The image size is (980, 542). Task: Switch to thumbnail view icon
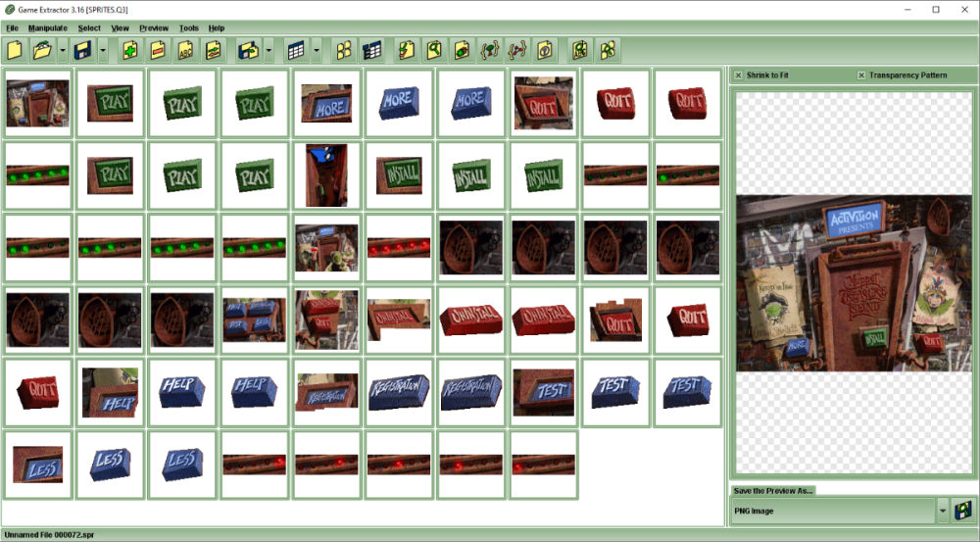344,50
